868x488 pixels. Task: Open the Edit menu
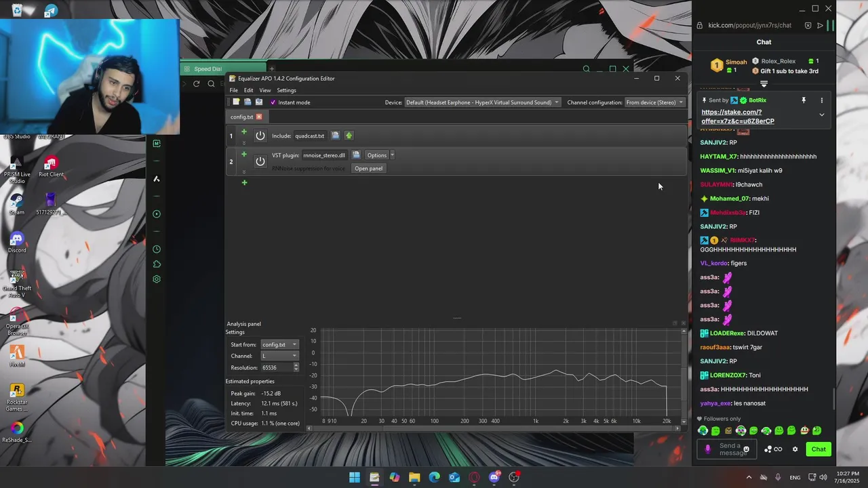[248, 90]
